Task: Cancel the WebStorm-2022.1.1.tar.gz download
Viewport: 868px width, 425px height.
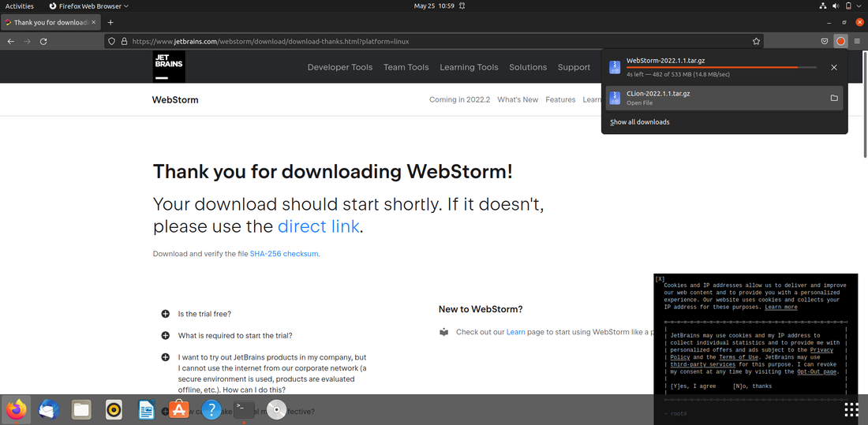Action: tap(834, 68)
